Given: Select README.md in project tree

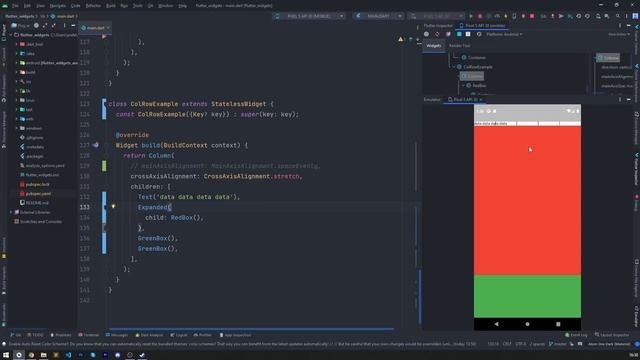Looking at the screenshot, I should [x=37, y=203].
